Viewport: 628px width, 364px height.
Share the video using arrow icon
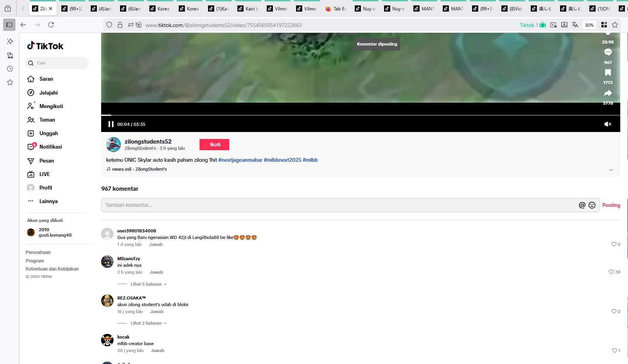pyautogui.click(x=608, y=93)
